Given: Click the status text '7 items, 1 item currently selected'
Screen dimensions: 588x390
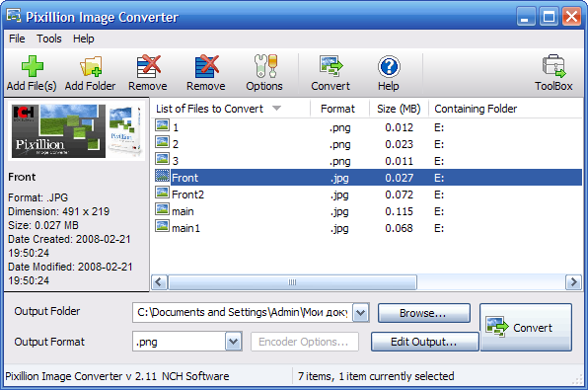Looking at the screenshot, I should 376,376.
